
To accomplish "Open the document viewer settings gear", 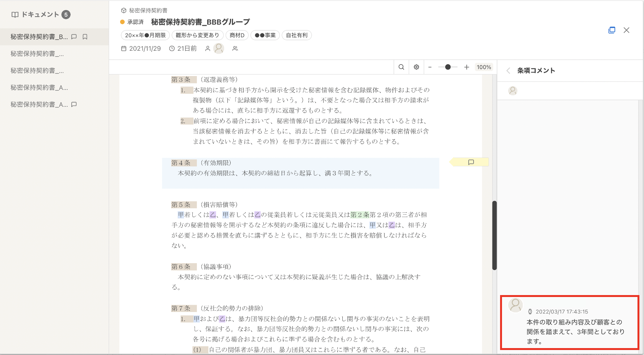I will click(416, 67).
